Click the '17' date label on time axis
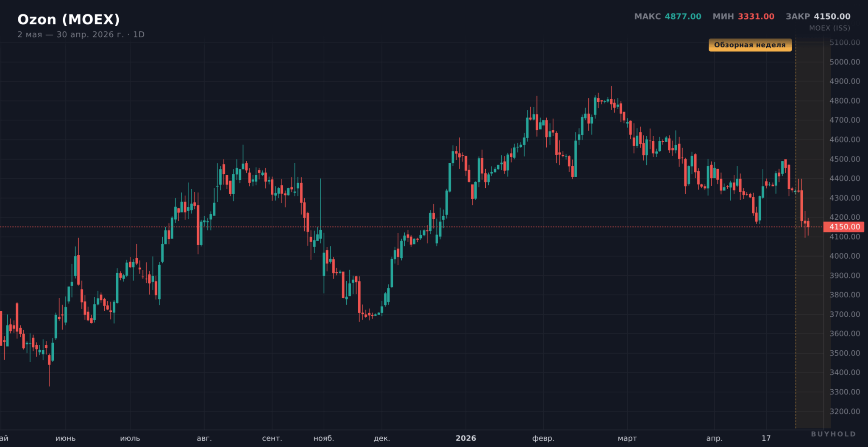Viewport: 868px width, 447px height. point(766,438)
